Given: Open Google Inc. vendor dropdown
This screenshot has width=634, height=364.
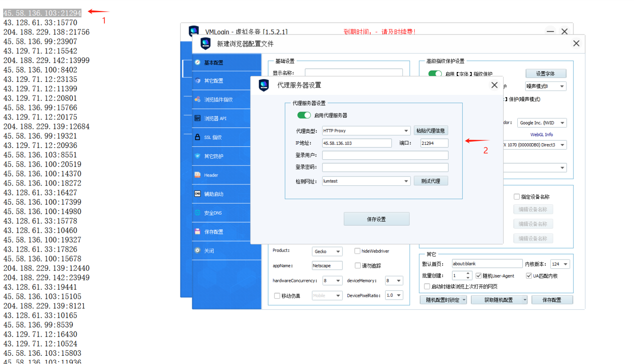Looking at the screenshot, I should coord(542,123).
